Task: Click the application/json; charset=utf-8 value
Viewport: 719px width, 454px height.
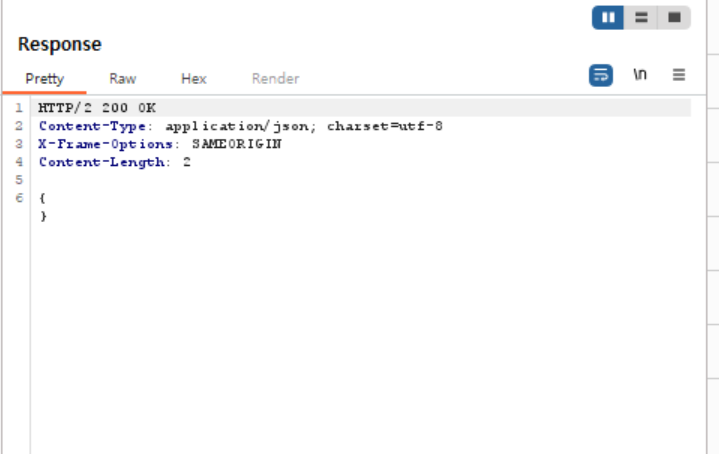Action: pos(304,126)
